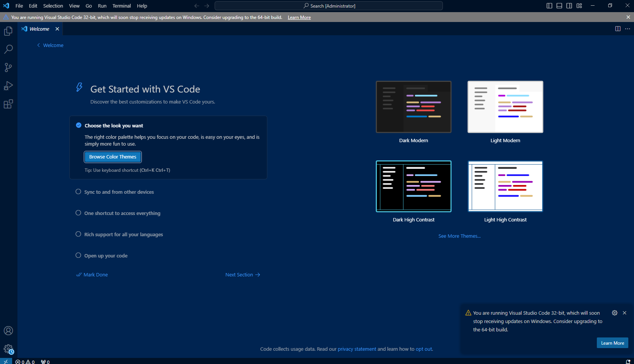634x364 pixels.
Task: Click Learn More button in notification toast
Action: 612,343
